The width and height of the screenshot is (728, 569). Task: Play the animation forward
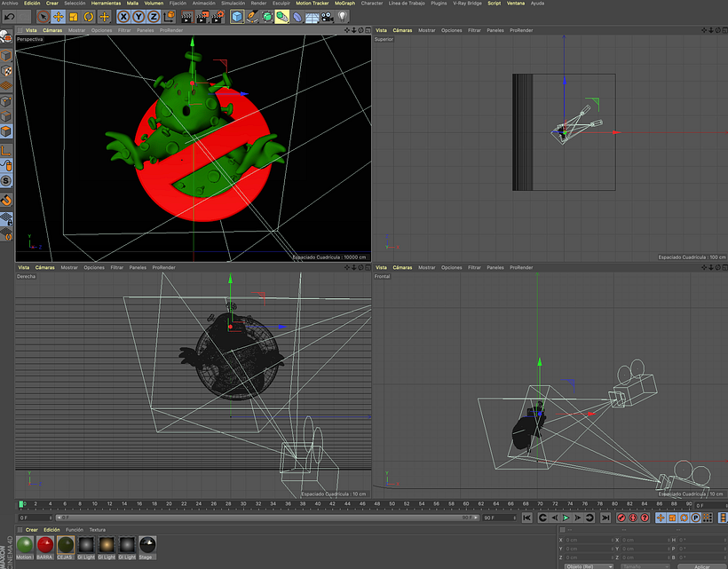tap(566, 518)
